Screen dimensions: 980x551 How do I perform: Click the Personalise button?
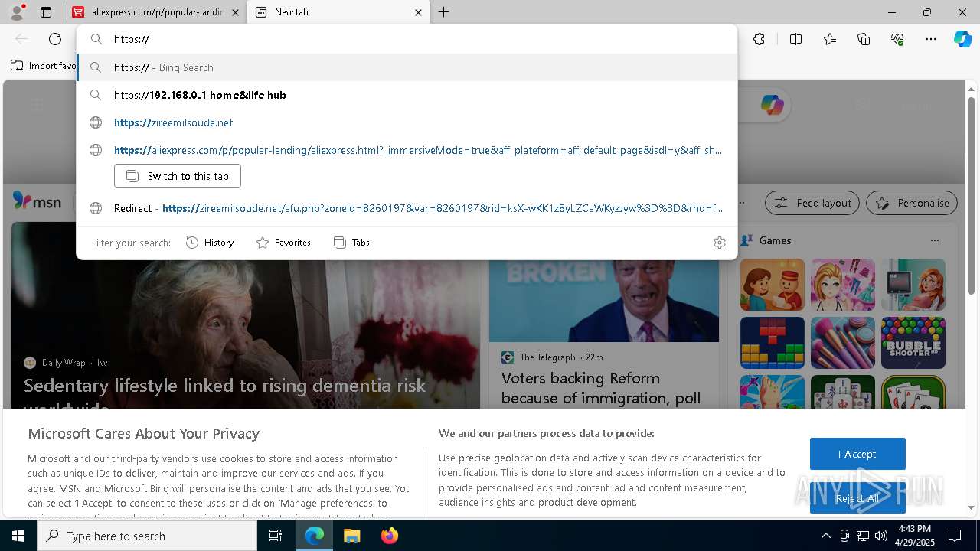[x=912, y=203]
